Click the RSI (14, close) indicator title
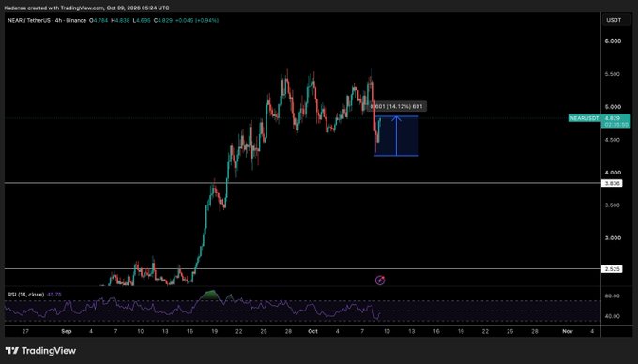Viewport: 638px width, 364px height. (25, 295)
